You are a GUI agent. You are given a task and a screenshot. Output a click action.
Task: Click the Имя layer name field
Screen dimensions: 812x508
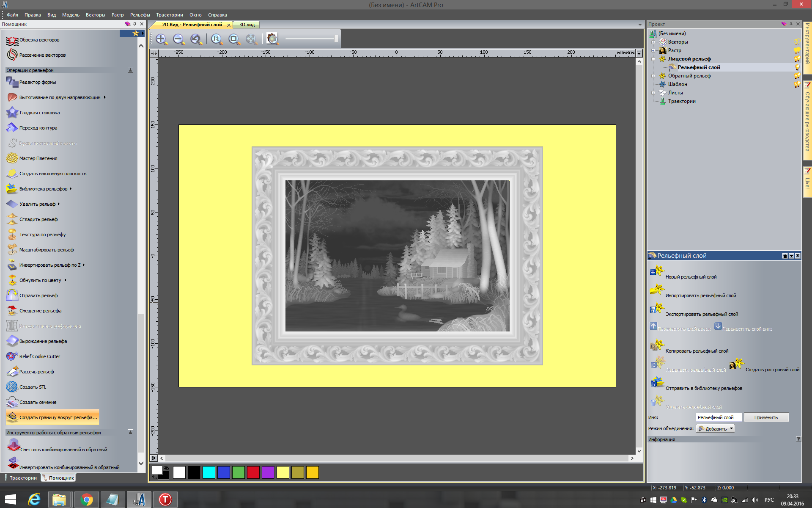[718, 417]
